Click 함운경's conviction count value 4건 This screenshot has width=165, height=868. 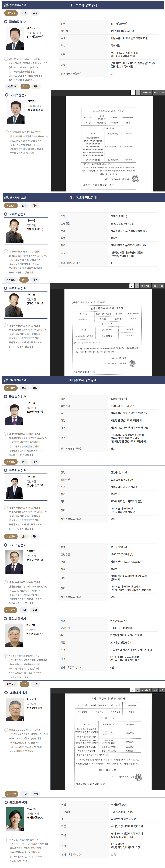click(x=112, y=667)
